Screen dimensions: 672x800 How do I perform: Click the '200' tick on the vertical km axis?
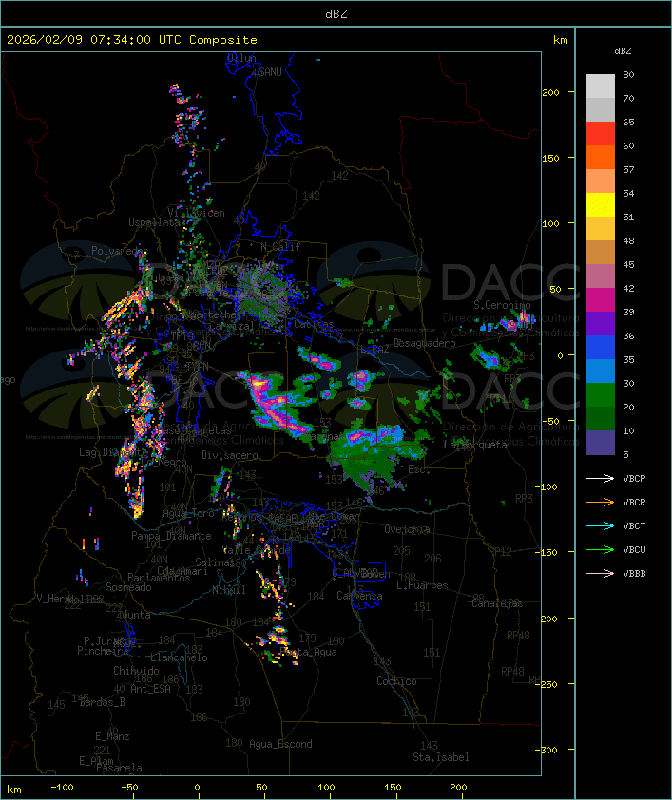[550, 92]
